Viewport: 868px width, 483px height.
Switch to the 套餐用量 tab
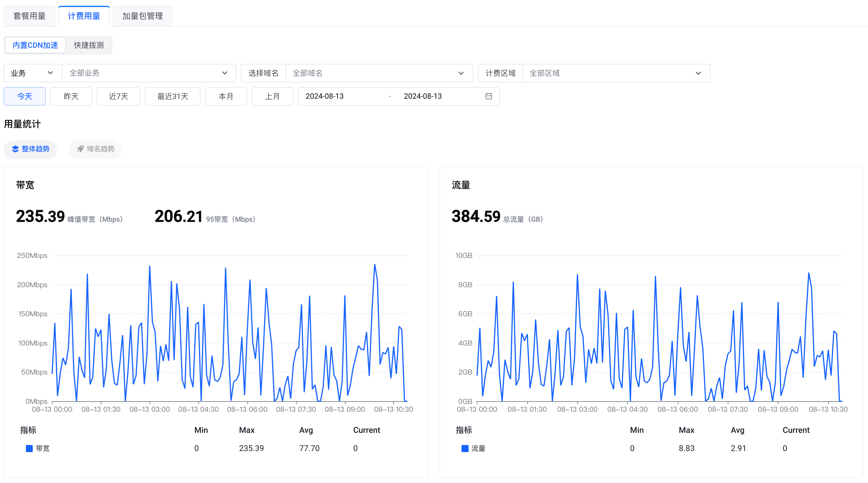(x=29, y=16)
